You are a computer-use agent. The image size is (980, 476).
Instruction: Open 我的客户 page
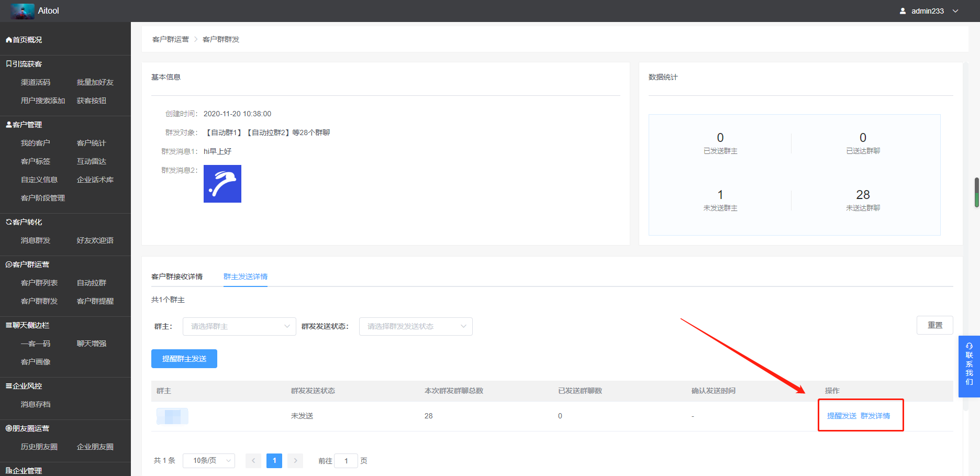pos(36,143)
